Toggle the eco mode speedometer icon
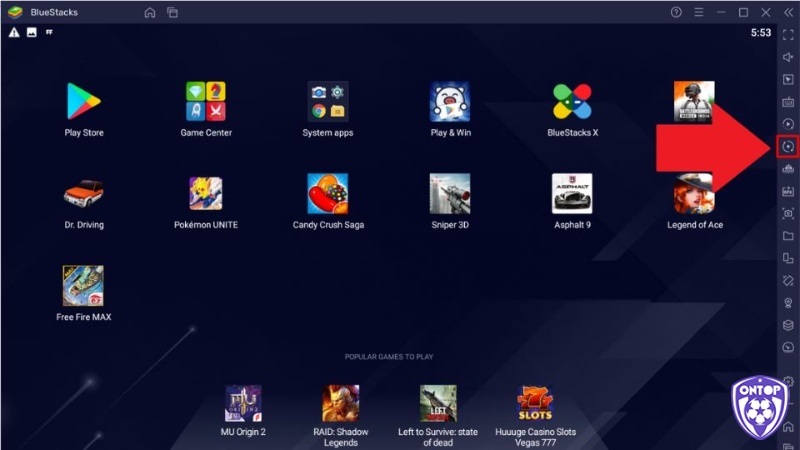Viewport: 800px width, 450px height. (788, 347)
